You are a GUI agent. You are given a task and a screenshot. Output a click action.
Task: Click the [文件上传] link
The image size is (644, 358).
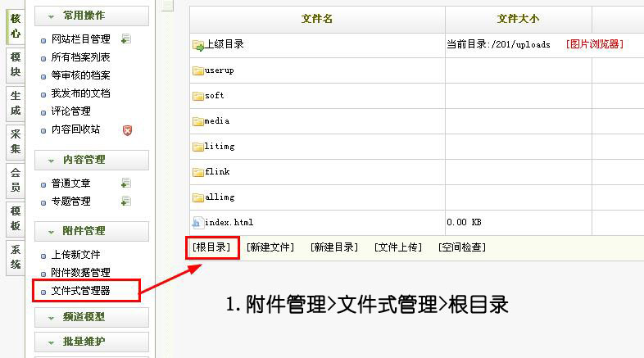pyautogui.click(x=398, y=247)
